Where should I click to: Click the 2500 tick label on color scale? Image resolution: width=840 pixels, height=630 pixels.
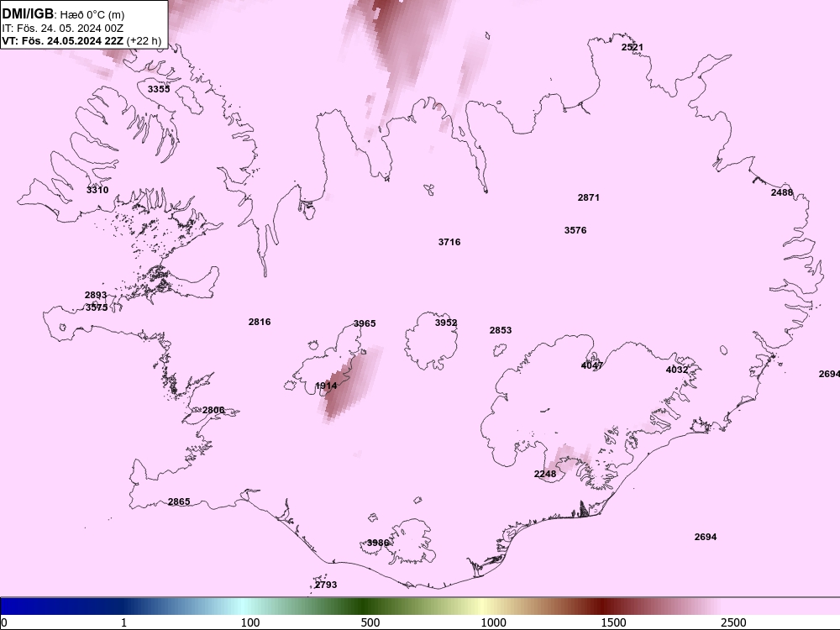click(733, 622)
